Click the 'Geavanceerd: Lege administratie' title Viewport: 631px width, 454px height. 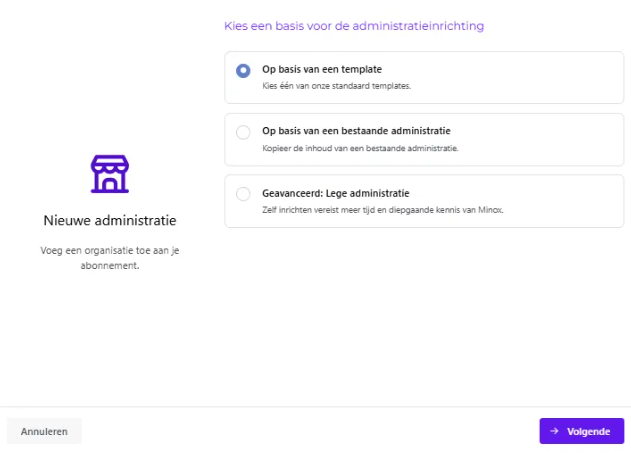(336, 193)
